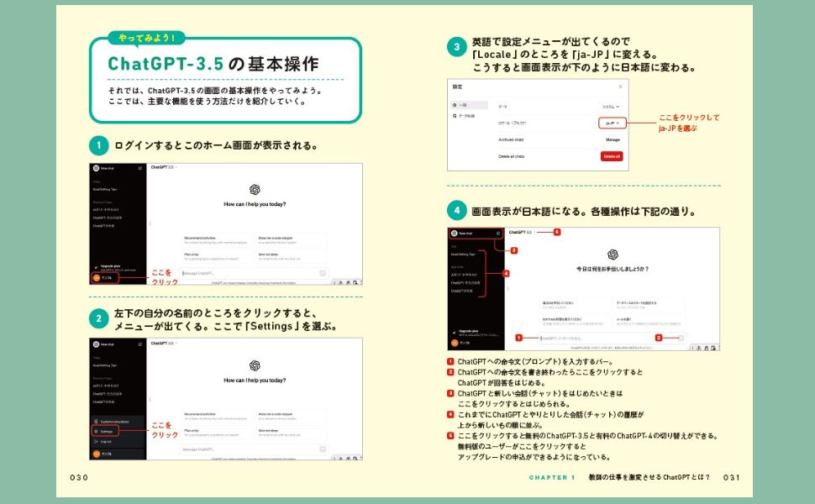Click the send arrow button in step 2 screenshot
Viewport: 815px width, 504px height.
pyautogui.click(x=323, y=449)
